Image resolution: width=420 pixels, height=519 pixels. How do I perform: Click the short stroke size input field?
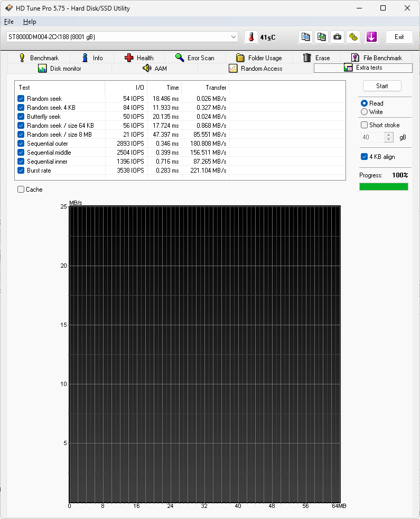click(x=372, y=137)
